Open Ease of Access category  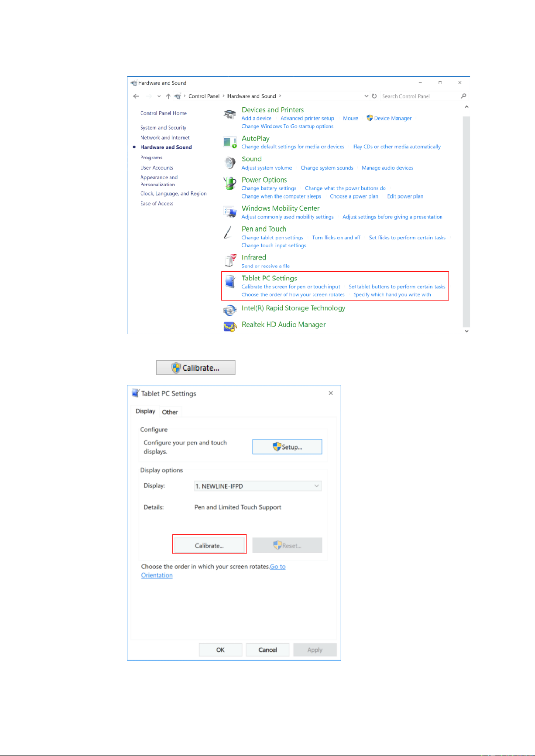point(157,203)
